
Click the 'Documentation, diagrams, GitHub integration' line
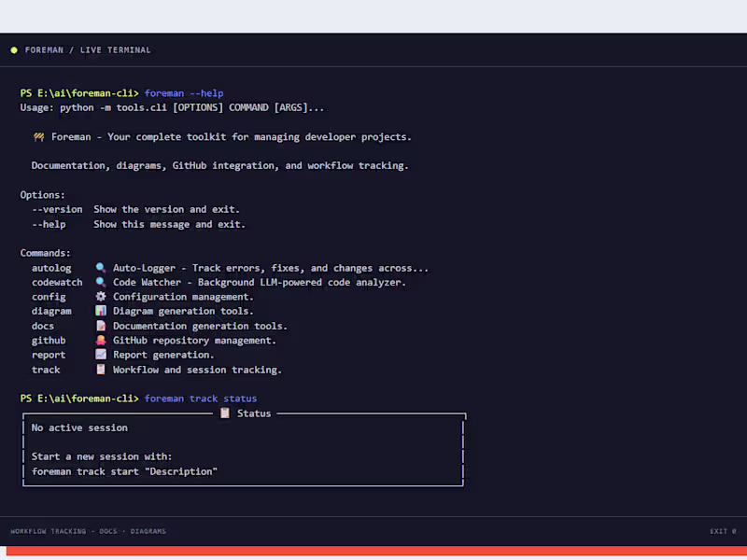tap(220, 166)
